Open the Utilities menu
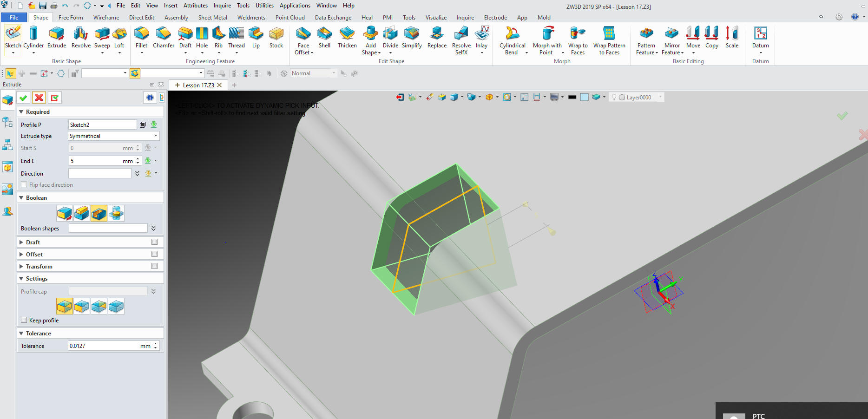 (264, 6)
